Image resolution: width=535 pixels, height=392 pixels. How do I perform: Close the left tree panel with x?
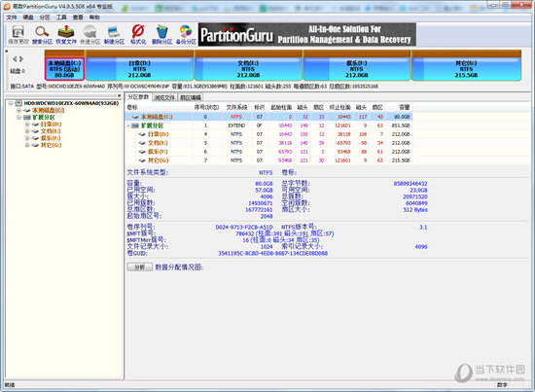pyautogui.click(x=119, y=96)
